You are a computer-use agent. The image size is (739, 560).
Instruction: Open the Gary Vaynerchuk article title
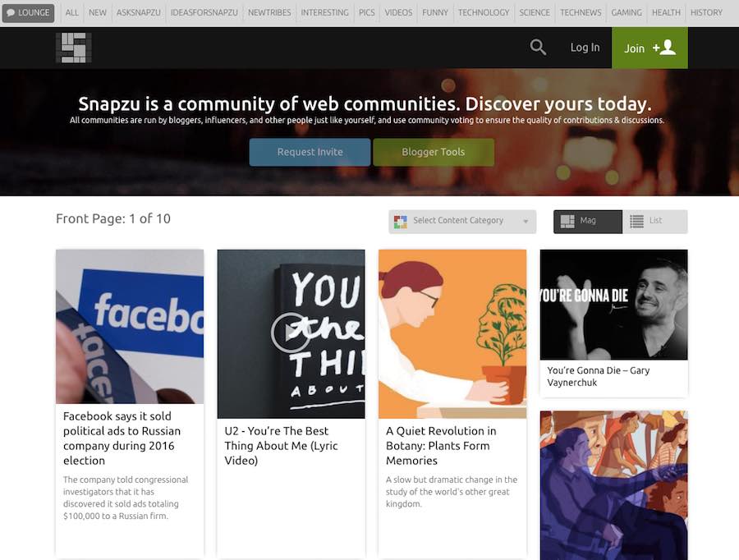(x=599, y=376)
